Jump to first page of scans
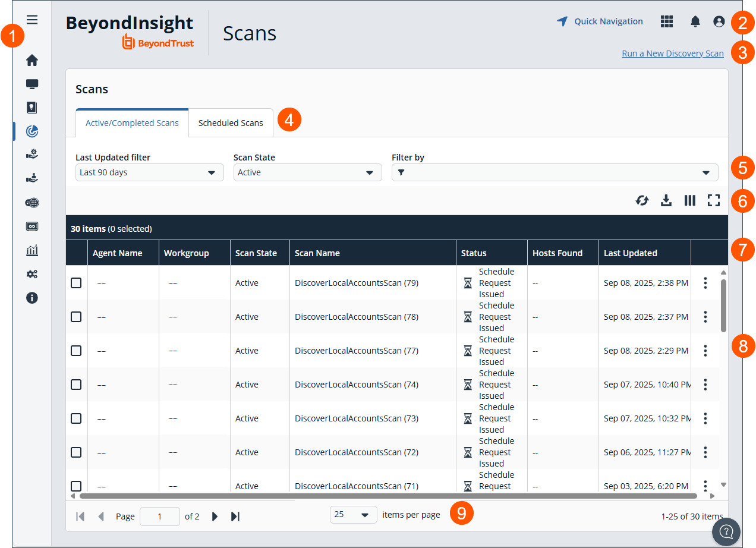Image resolution: width=756 pixels, height=548 pixels. click(80, 516)
